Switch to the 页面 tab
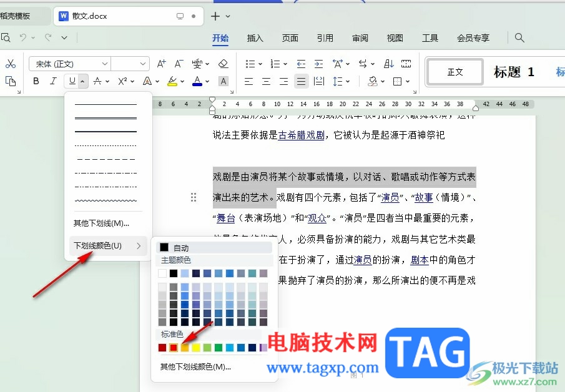The width and height of the screenshot is (565, 392). [x=290, y=38]
